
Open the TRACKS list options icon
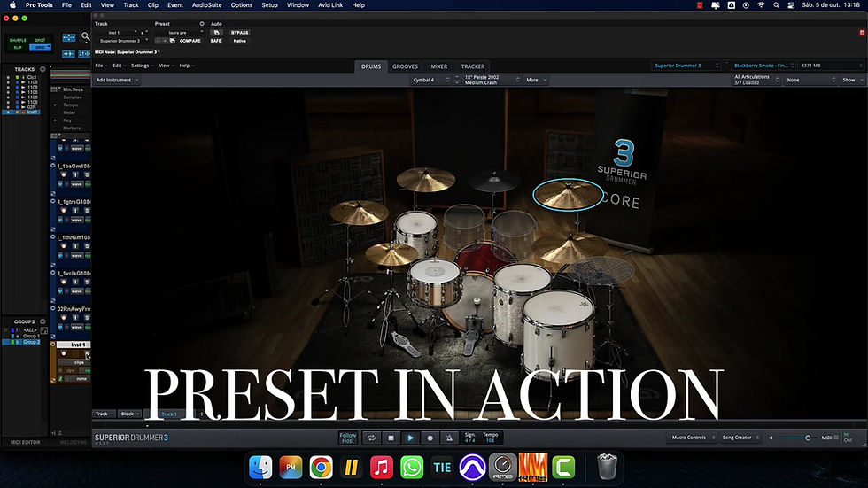pos(43,69)
